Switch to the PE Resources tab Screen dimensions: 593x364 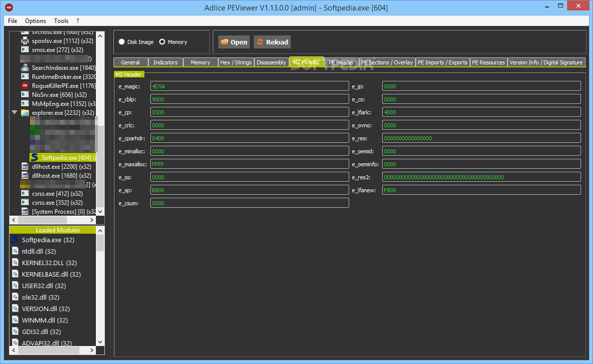point(488,62)
